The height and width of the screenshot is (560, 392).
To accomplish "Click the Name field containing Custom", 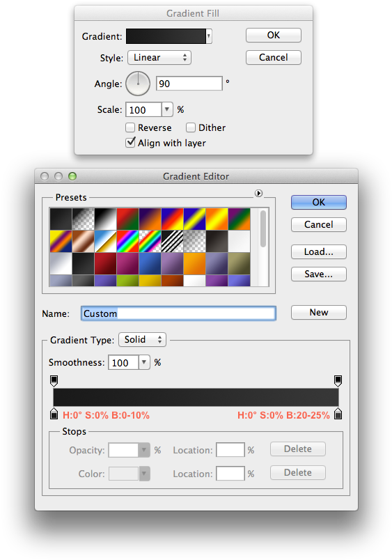I will 178,313.
